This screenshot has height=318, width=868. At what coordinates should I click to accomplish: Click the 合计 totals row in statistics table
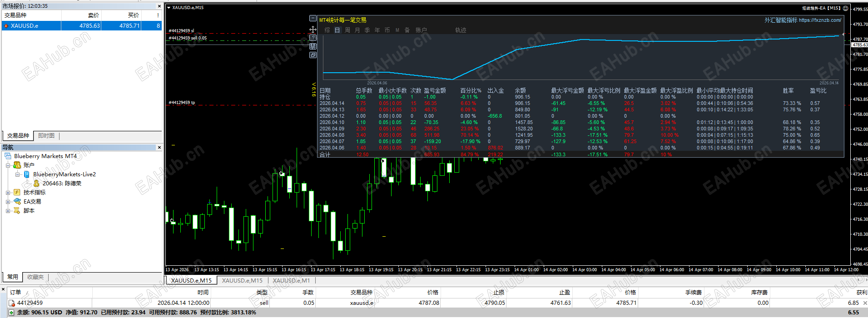[x=581, y=154]
